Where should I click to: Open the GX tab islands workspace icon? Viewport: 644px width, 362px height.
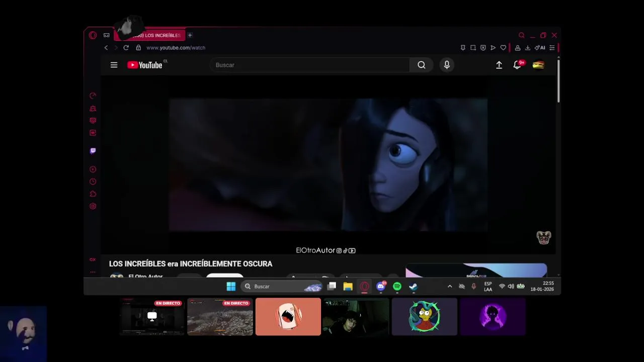click(x=106, y=35)
